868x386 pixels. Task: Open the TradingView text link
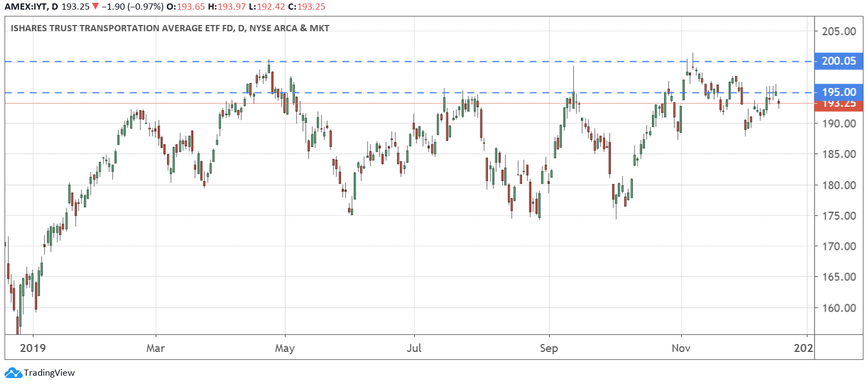(x=49, y=373)
